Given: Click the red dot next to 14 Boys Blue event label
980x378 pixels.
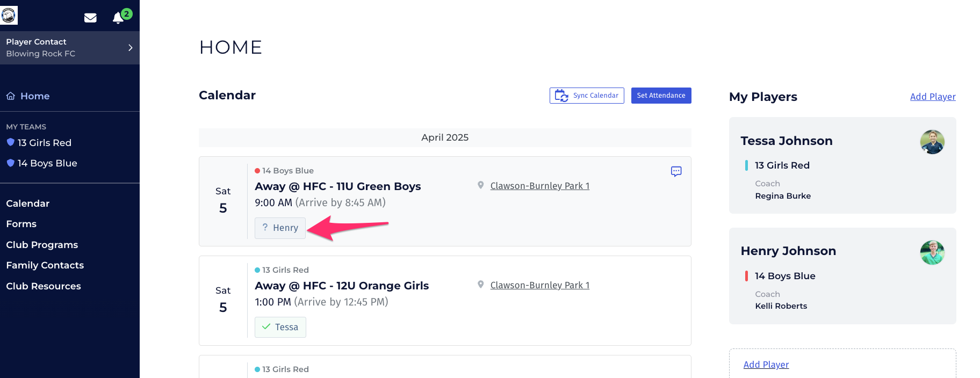Looking at the screenshot, I should [257, 171].
